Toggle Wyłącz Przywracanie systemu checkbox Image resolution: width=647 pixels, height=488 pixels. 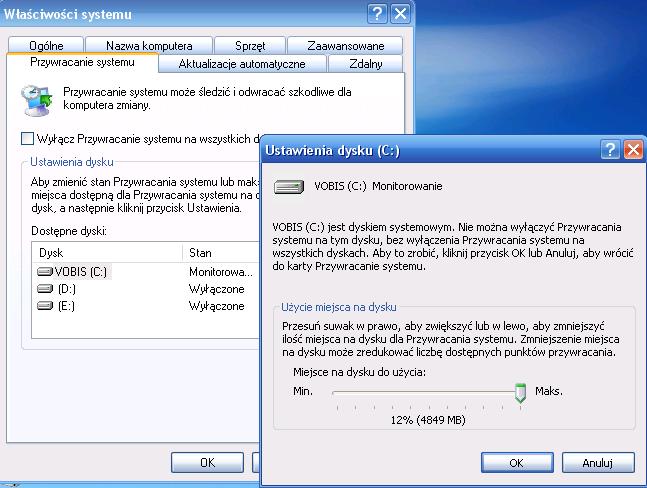tap(27, 139)
